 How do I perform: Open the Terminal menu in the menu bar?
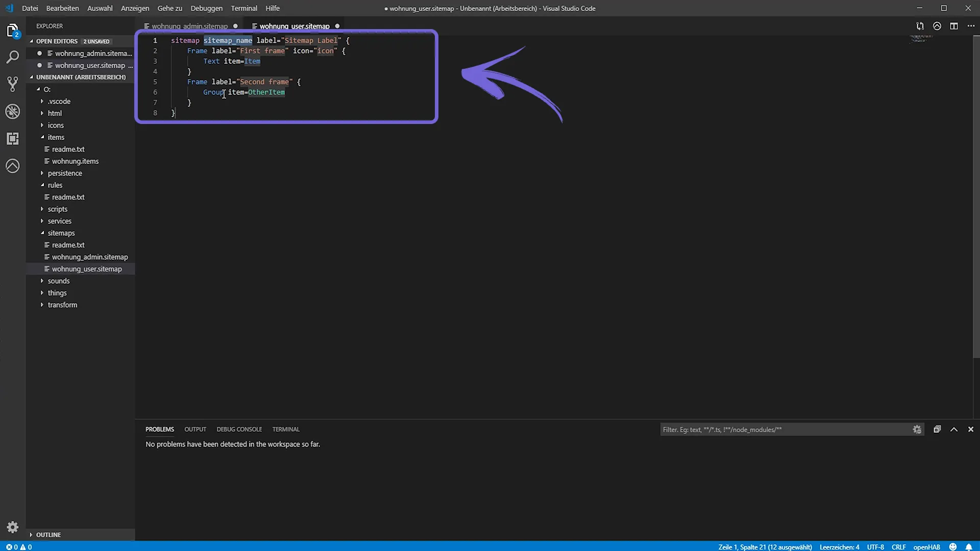243,8
